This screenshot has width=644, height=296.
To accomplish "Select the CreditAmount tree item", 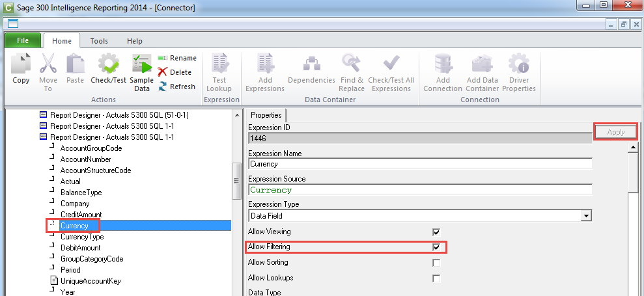I will [81, 215].
